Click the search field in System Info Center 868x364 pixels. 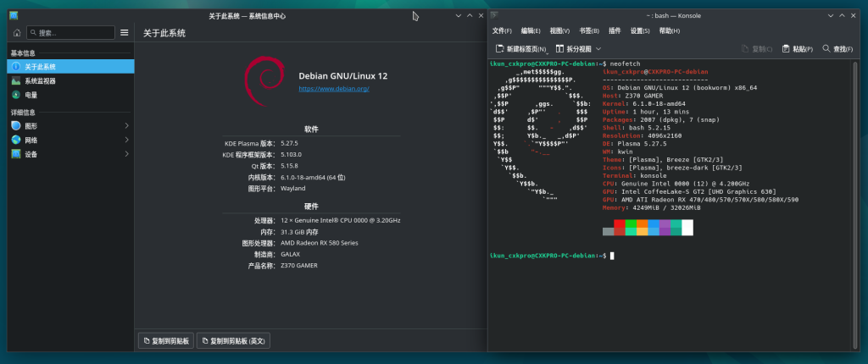(71, 33)
